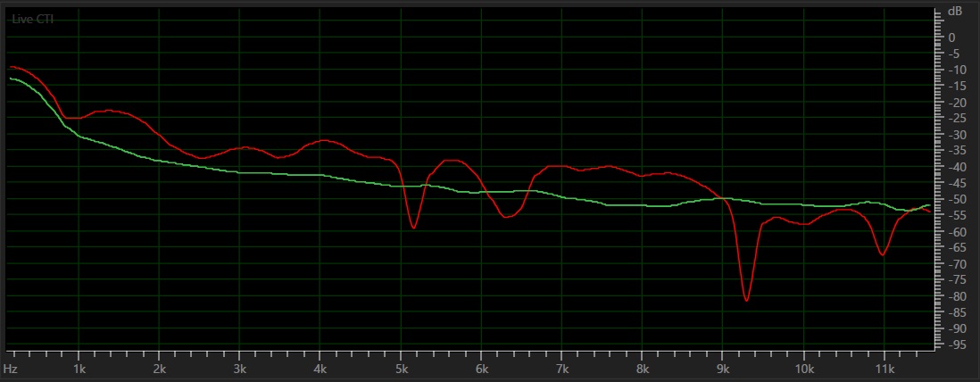Click the dB unit label on amplitude axis

pyautogui.click(x=955, y=12)
